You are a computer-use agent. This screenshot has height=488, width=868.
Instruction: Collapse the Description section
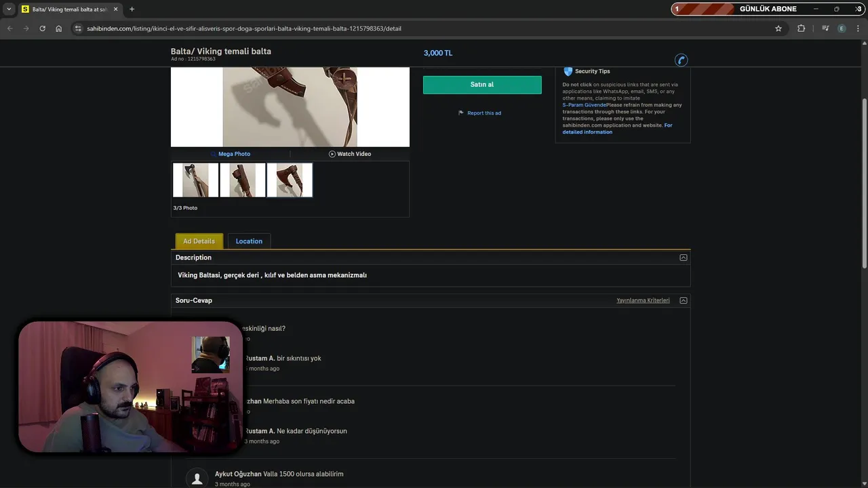click(684, 258)
